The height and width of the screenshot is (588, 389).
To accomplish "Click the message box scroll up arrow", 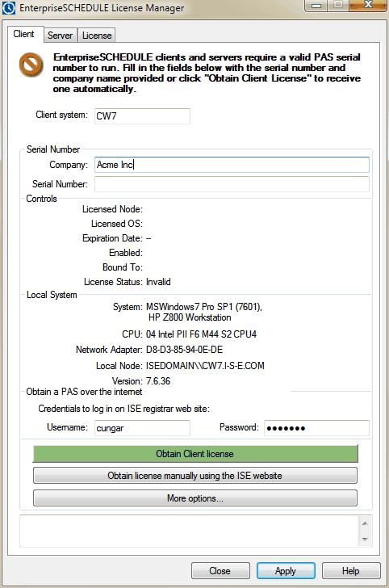I will coord(365,523).
